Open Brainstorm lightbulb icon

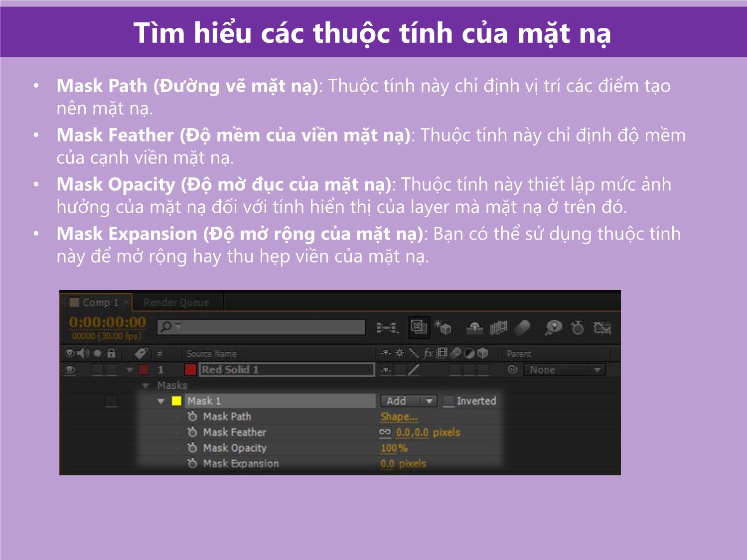tap(553, 327)
